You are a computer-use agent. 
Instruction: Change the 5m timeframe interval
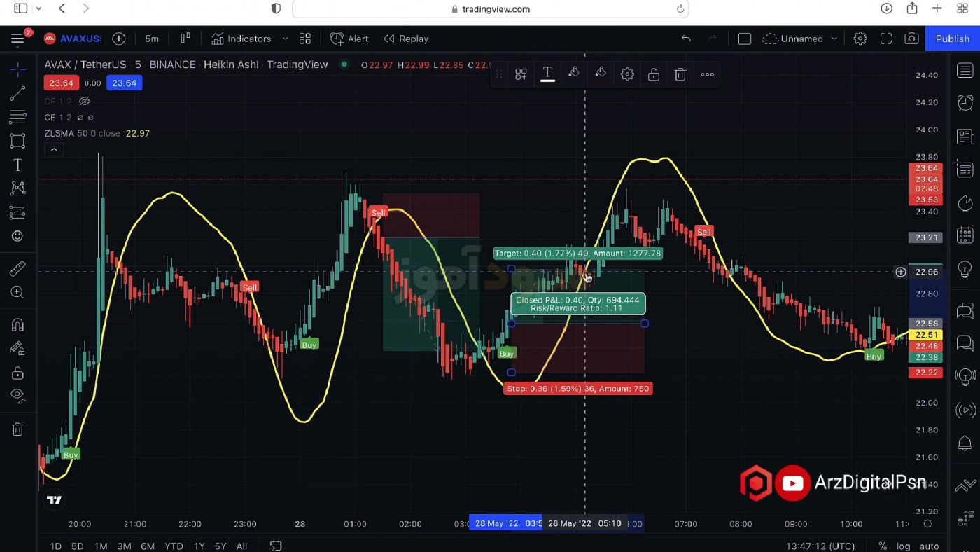(152, 39)
